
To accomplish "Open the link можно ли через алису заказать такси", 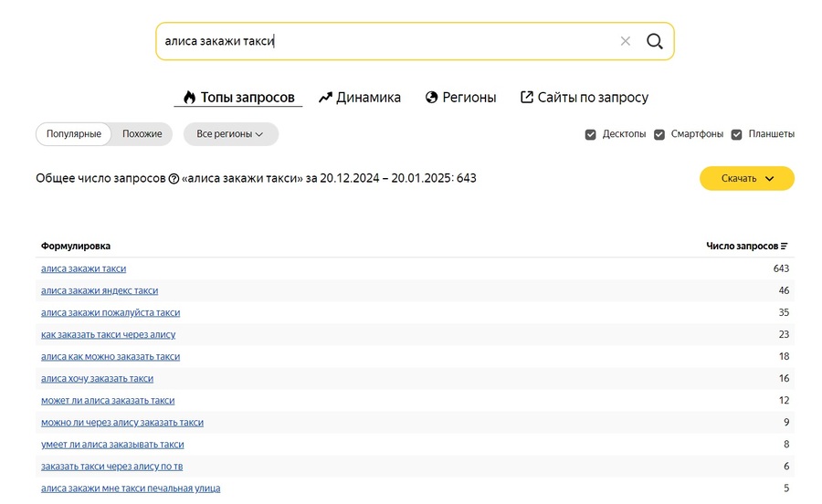I will [x=122, y=423].
